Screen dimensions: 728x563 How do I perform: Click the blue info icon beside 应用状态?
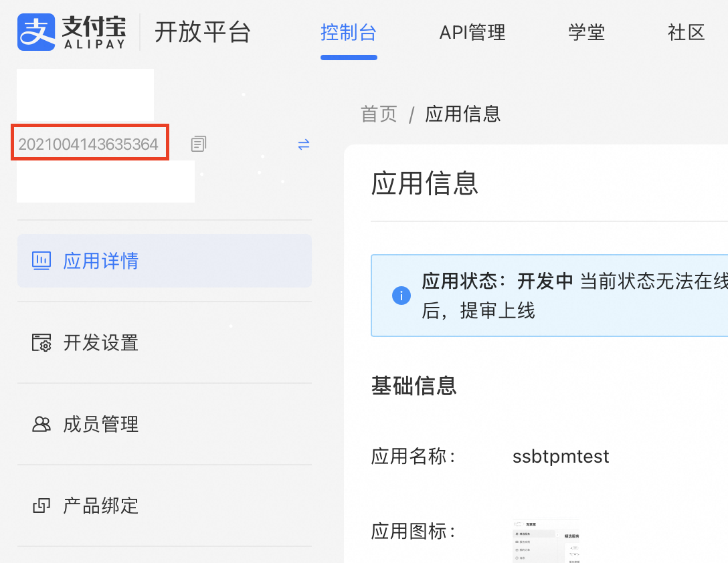pyautogui.click(x=401, y=295)
